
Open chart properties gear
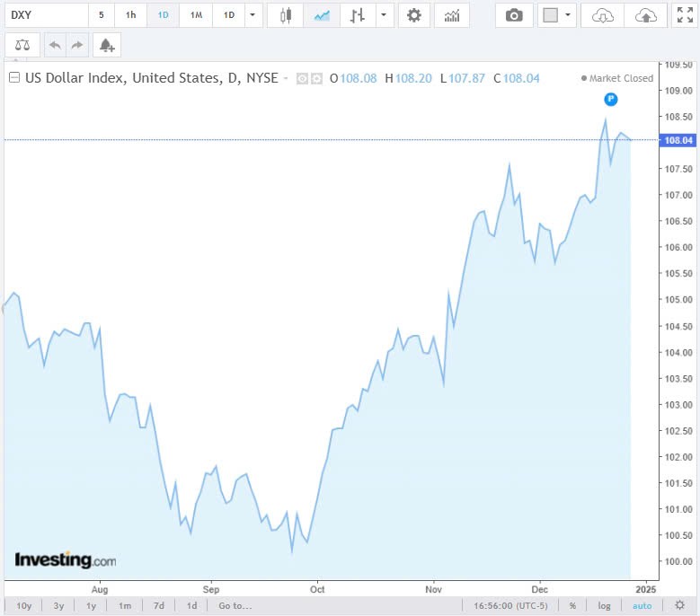414,15
